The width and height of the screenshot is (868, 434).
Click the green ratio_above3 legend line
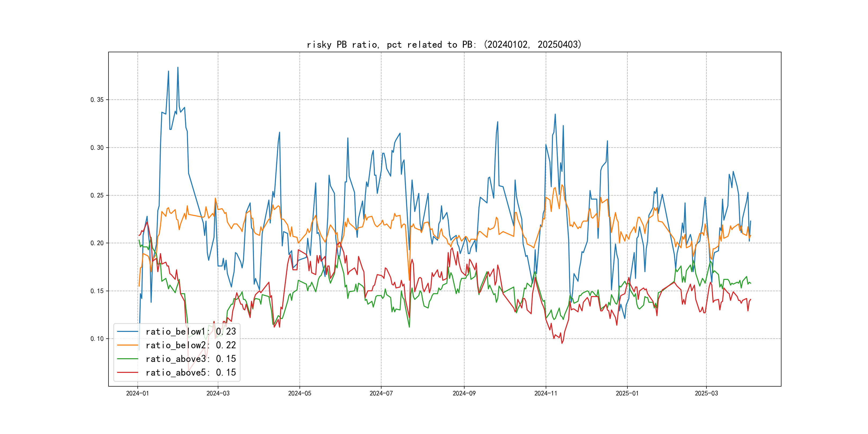point(127,359)
